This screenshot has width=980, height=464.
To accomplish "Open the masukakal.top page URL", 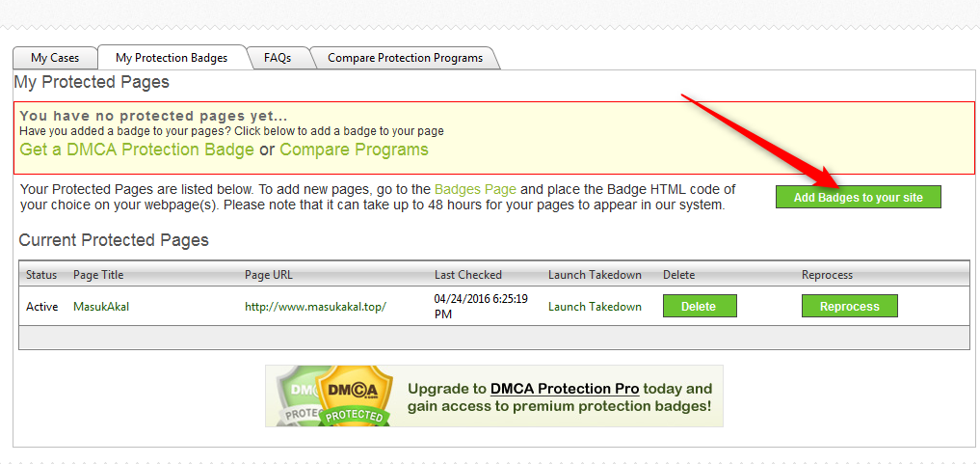I will [x=315, y=307].
